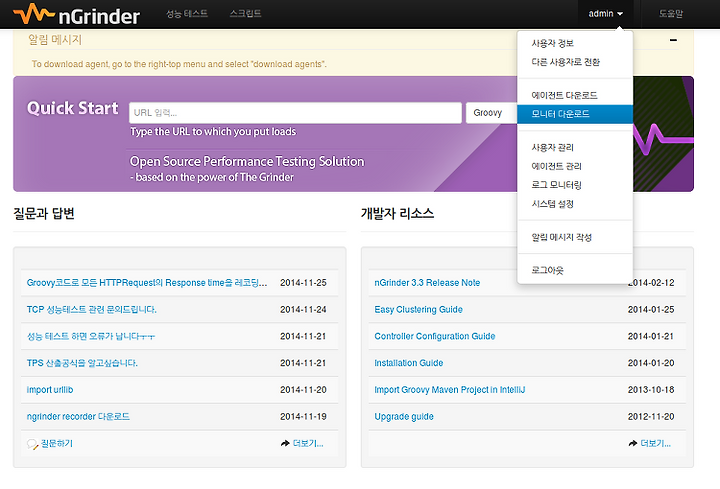Screen dimensions: 720x489
Task: Open the import urllib question link
Action: (50, 390)
